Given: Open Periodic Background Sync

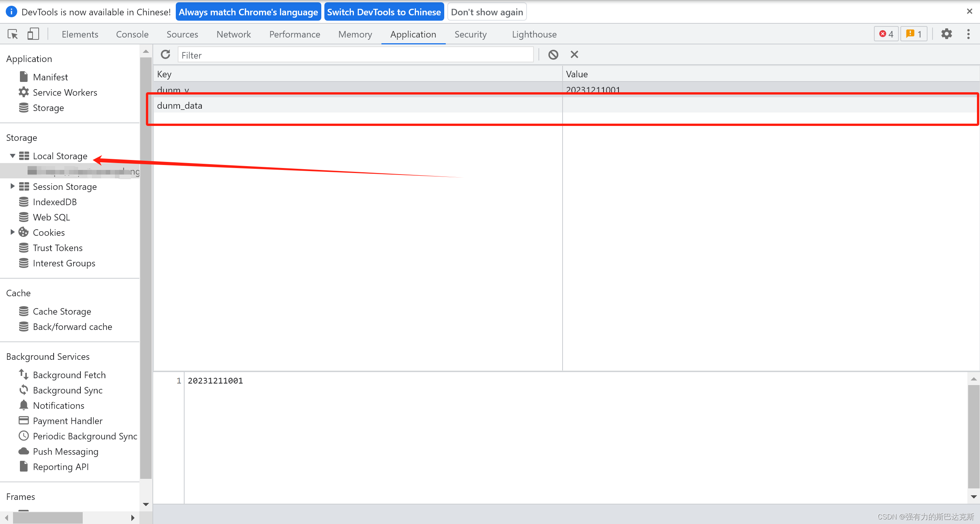Looking at the screenshot, I should point(85,436).
